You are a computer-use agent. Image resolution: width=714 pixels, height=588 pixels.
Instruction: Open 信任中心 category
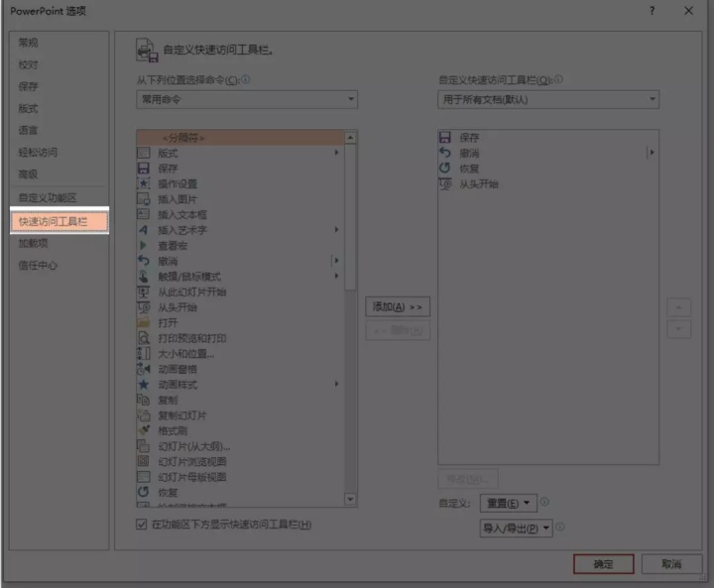click(38, 265)
